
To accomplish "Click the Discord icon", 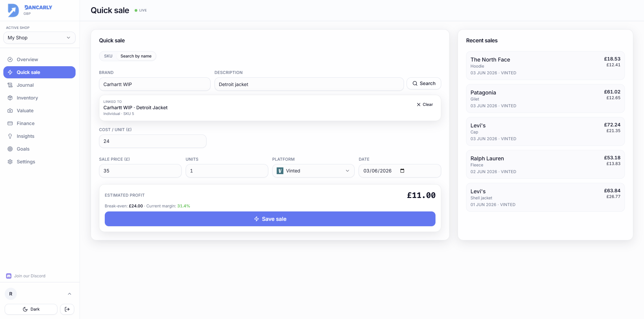I will 9,276.
